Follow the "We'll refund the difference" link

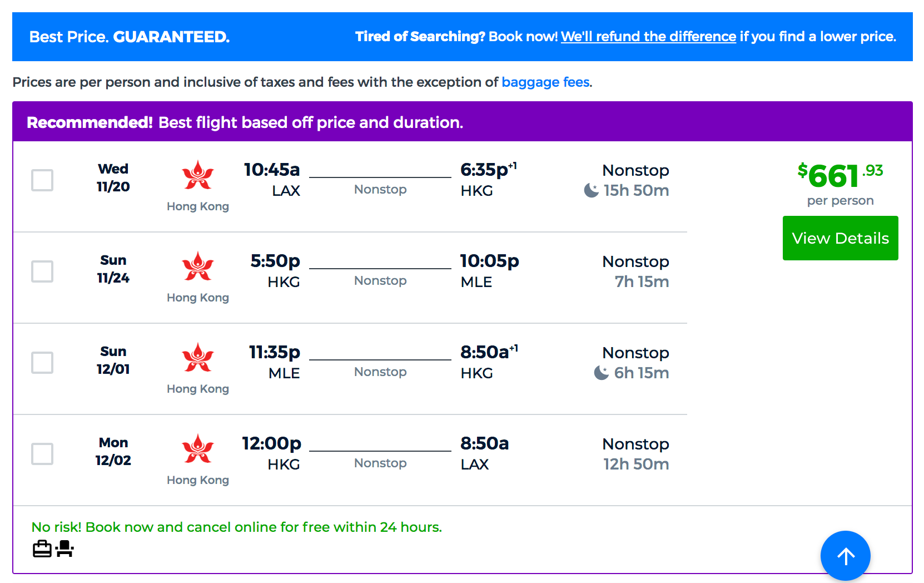tap(648, 37)
